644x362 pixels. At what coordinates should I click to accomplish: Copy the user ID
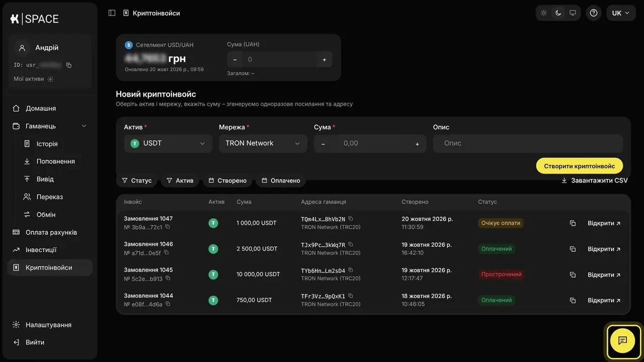coord(69,65)
